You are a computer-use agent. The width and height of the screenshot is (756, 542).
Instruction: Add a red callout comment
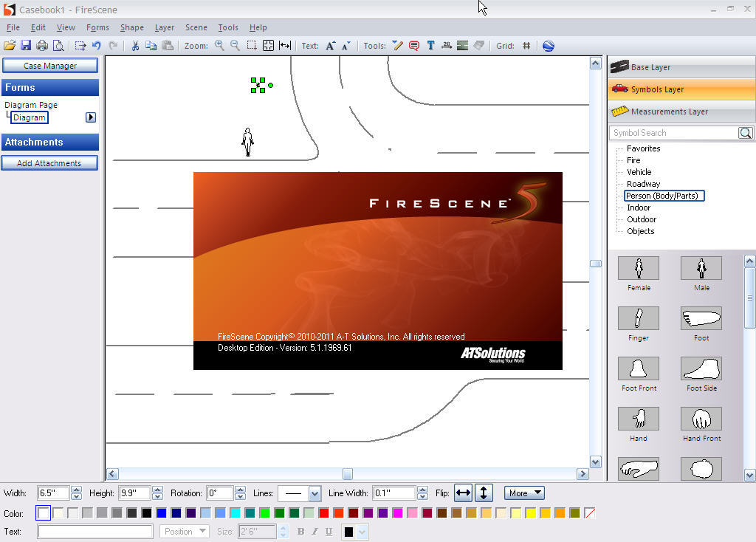413,46
